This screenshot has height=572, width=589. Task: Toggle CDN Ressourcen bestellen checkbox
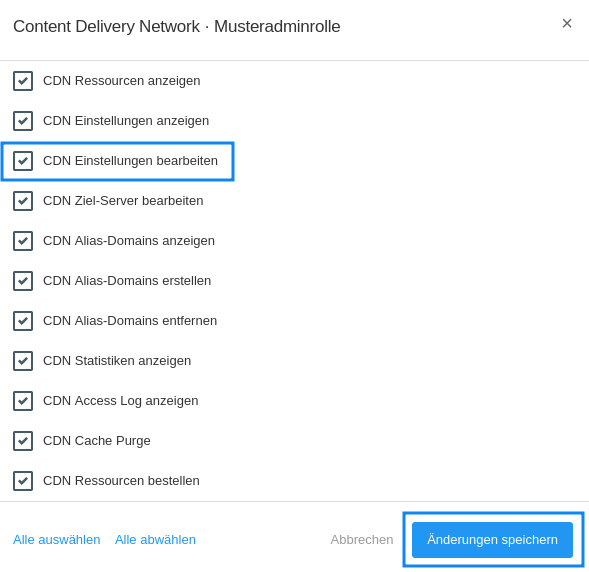click(x=23, y=481)
